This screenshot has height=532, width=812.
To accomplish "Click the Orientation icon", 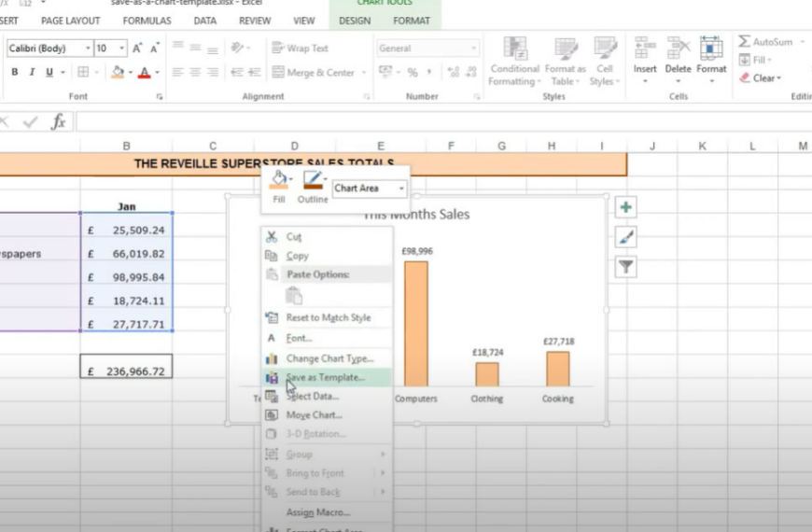I will coord(237,48).
